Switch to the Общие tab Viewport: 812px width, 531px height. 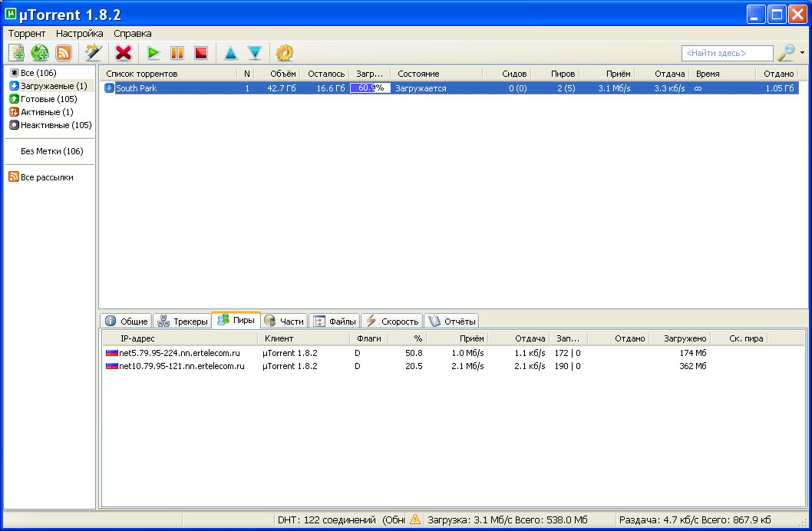point(126,322)
